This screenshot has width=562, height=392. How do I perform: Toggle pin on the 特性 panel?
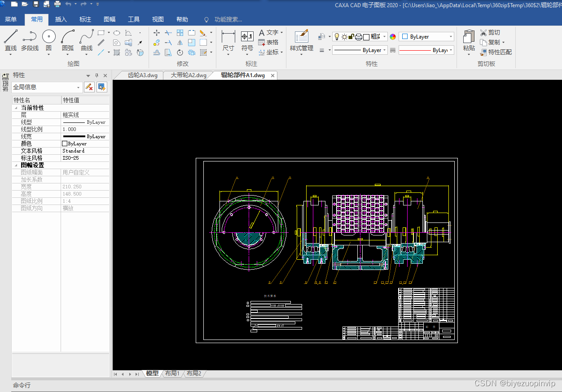(97, 75)
